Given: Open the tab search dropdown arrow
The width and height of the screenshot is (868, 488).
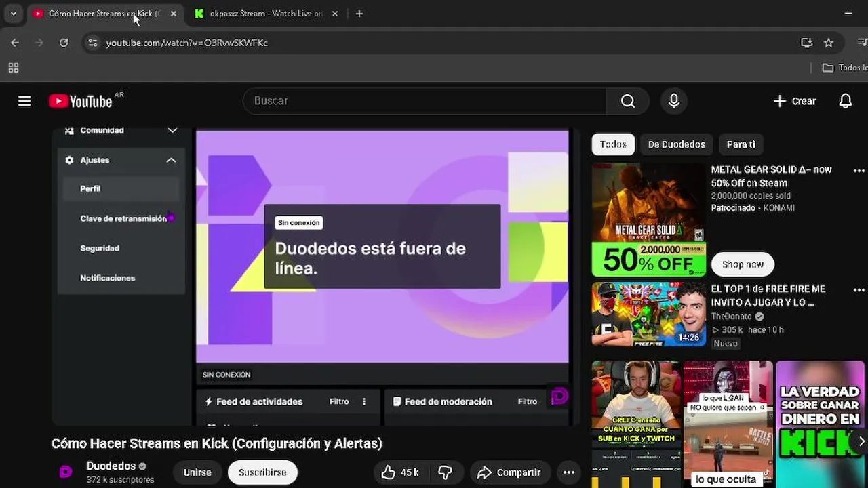Looking at the screenshot, I should tap(13, 14).
